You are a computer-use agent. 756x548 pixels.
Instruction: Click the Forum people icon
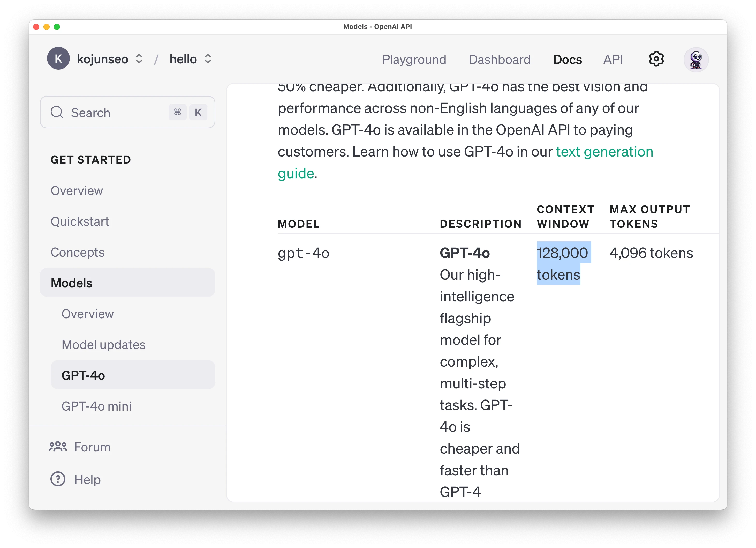[x=58, y=447]
